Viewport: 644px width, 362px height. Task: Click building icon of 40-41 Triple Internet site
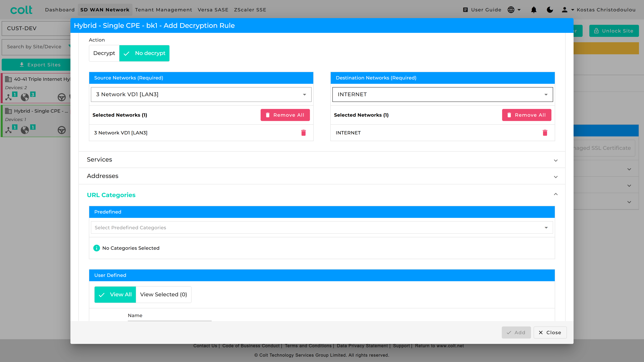(9, 79)
